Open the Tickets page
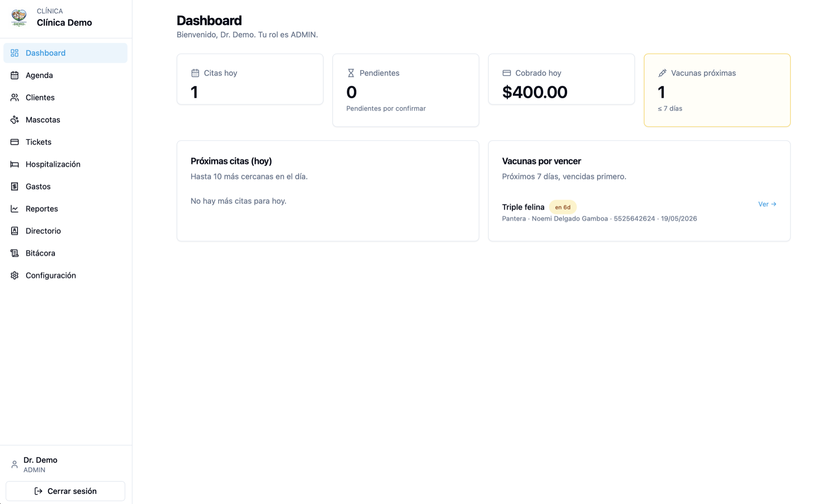 click(65, 142)
